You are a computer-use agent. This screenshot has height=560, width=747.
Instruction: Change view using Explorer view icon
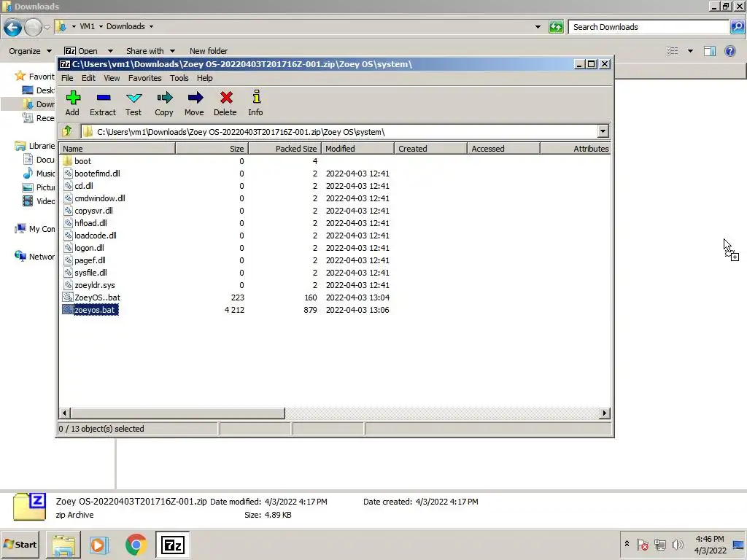coord(673,51)
